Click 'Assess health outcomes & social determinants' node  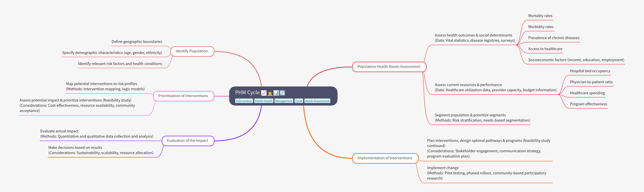pyautogui.click(x=475, y=38)
